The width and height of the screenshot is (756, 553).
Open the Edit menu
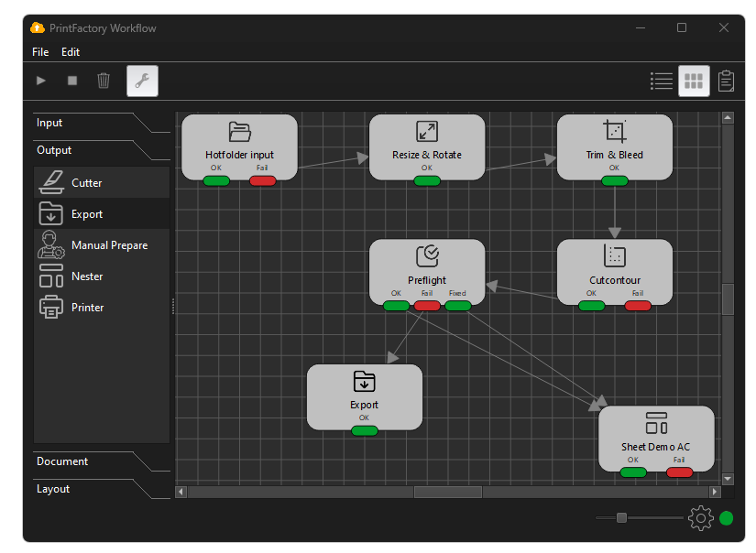71,52
